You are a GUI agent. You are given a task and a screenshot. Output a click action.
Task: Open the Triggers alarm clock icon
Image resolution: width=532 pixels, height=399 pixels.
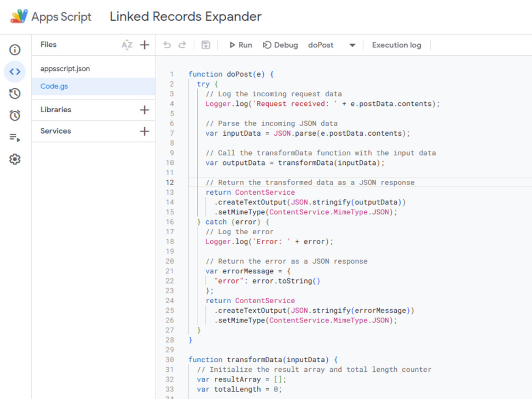coord(14,115)
